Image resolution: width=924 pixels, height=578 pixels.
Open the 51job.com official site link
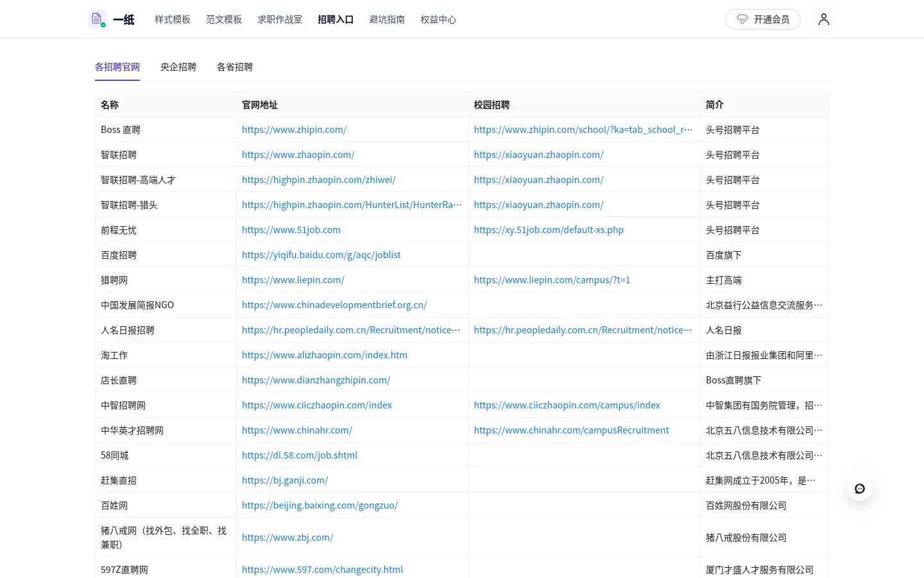[291, 230]
